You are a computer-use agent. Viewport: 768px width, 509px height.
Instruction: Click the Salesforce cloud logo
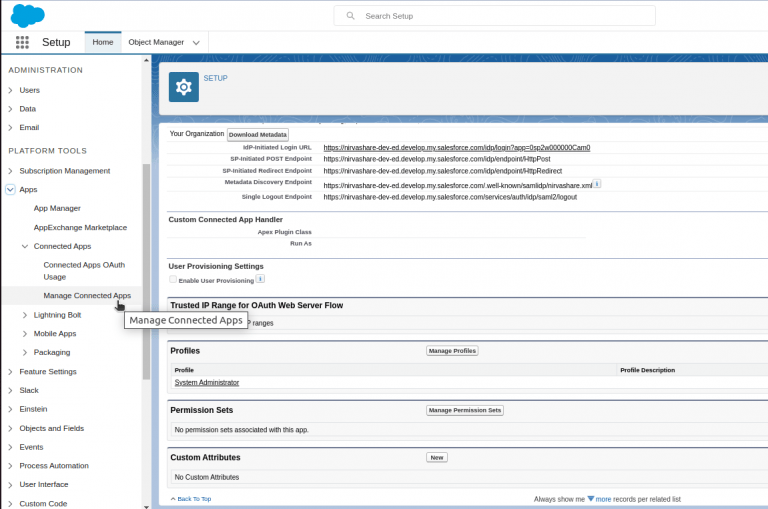pyautogui.click(x=27, y=15)
